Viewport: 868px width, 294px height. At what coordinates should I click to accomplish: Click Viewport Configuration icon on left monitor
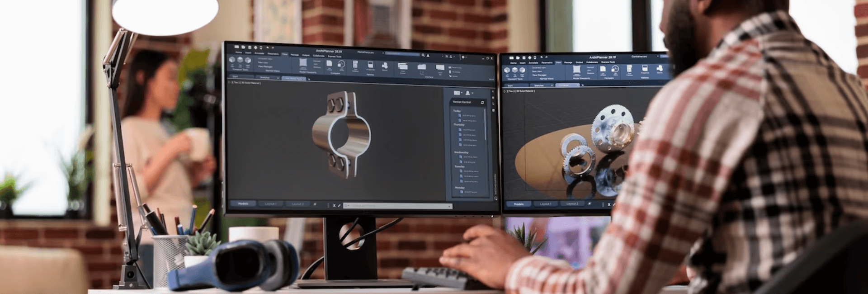click(303, 63)
